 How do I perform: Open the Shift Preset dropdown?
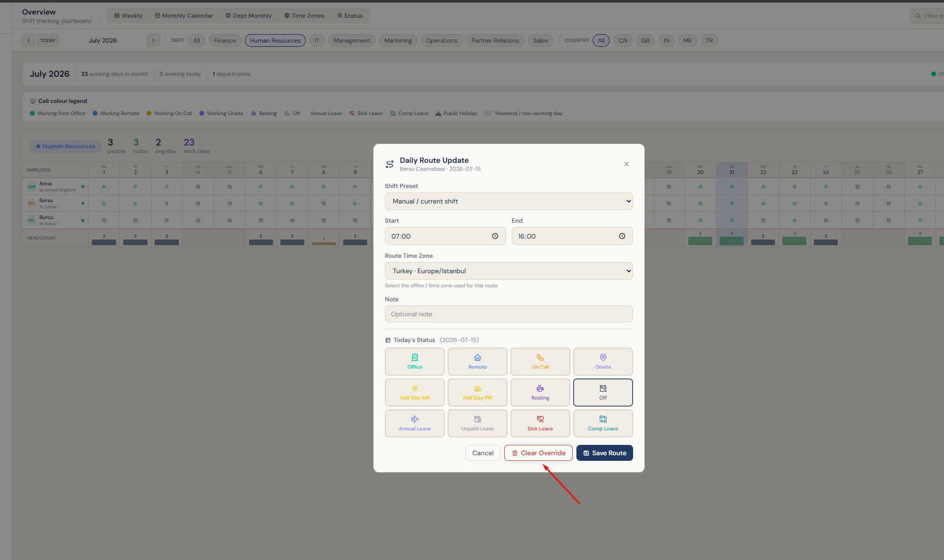(x=509, y=201)
